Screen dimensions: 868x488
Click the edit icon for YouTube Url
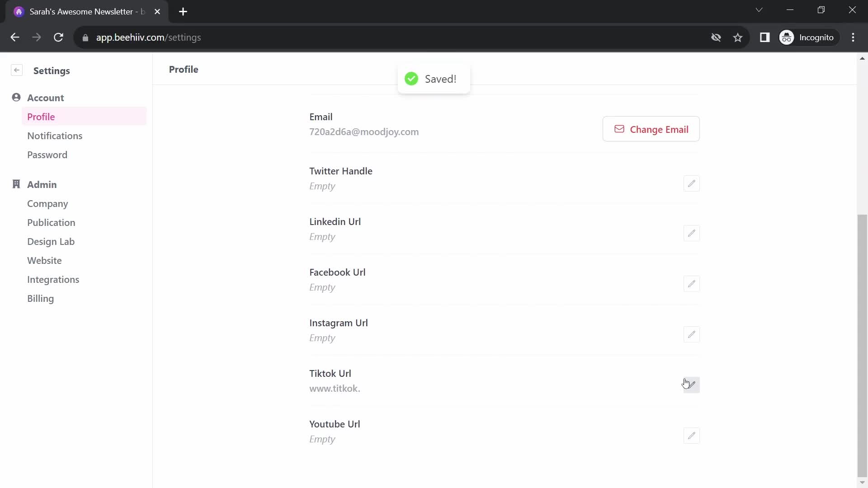pyautogui.click(x=691, y=436)
